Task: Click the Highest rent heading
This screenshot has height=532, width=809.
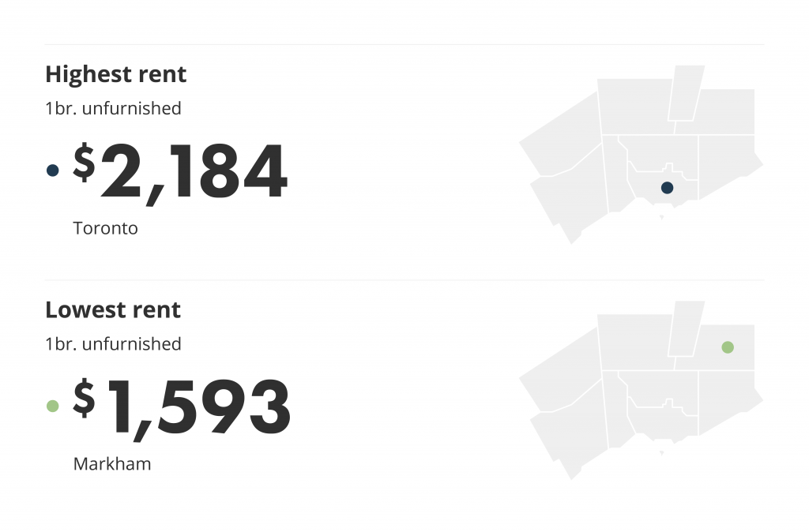Action: pos(115,74)
